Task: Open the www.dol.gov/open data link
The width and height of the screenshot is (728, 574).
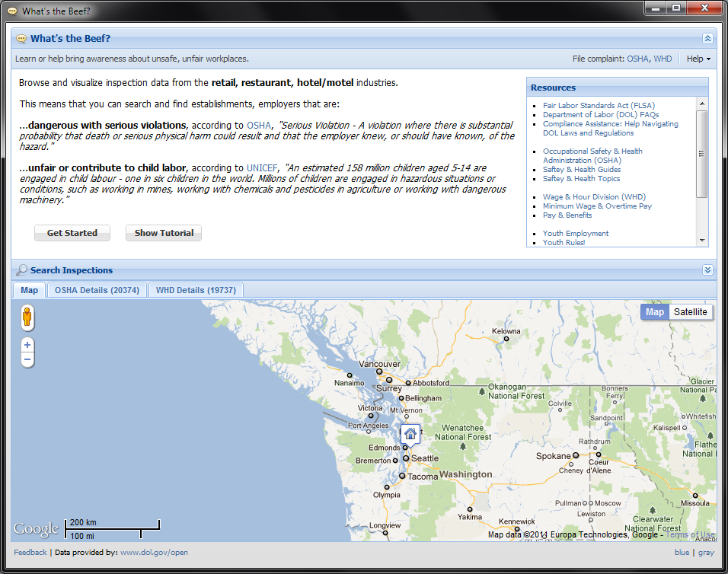Action: point(154,552)
